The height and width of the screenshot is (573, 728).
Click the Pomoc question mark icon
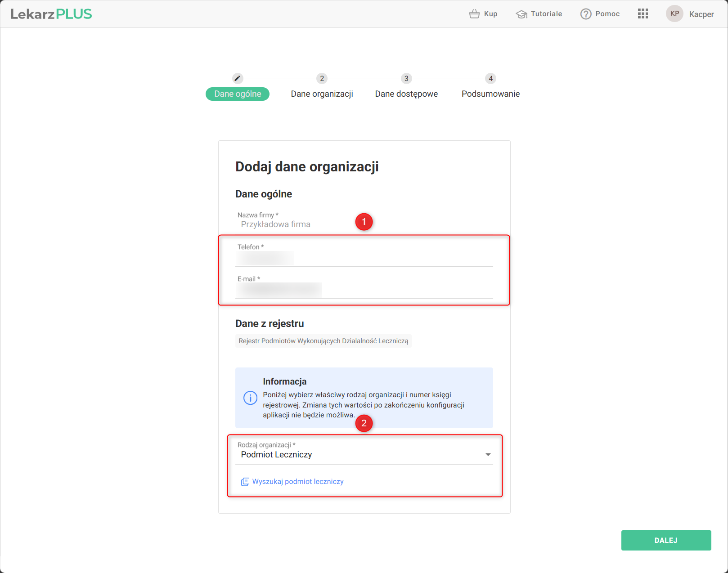click(585, 14)
